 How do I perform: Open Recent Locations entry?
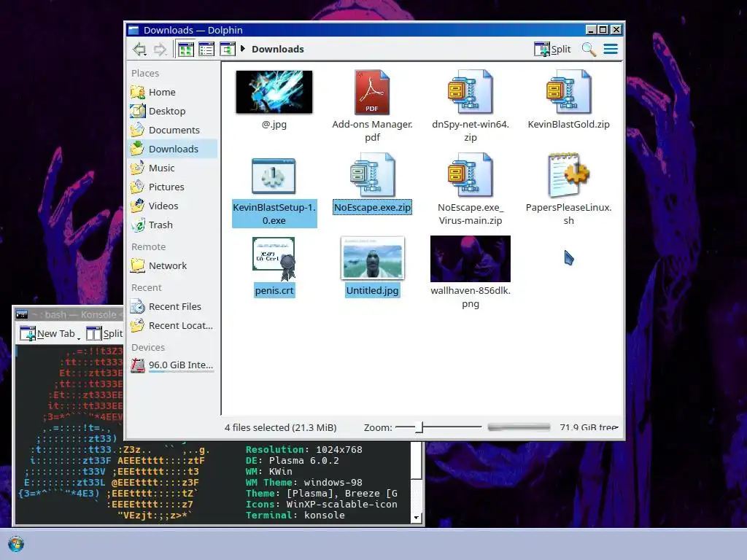pyautogui.click(x=174, y=326)
